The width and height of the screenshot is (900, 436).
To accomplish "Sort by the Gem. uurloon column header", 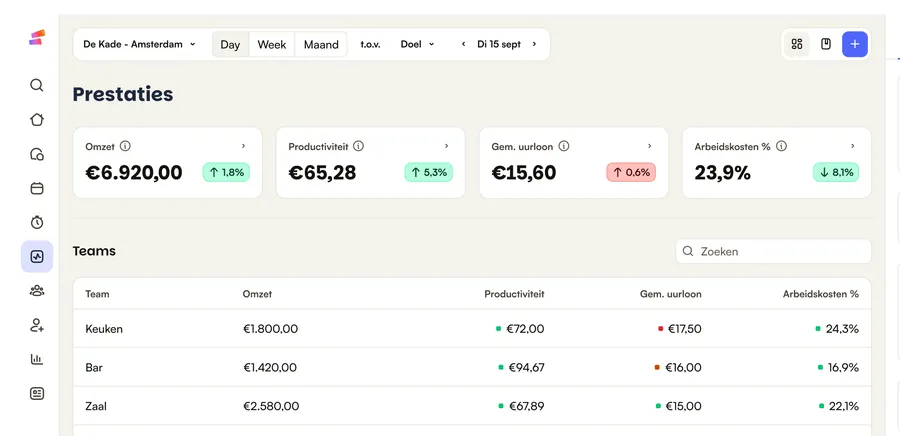I will (x=670, y=294).
